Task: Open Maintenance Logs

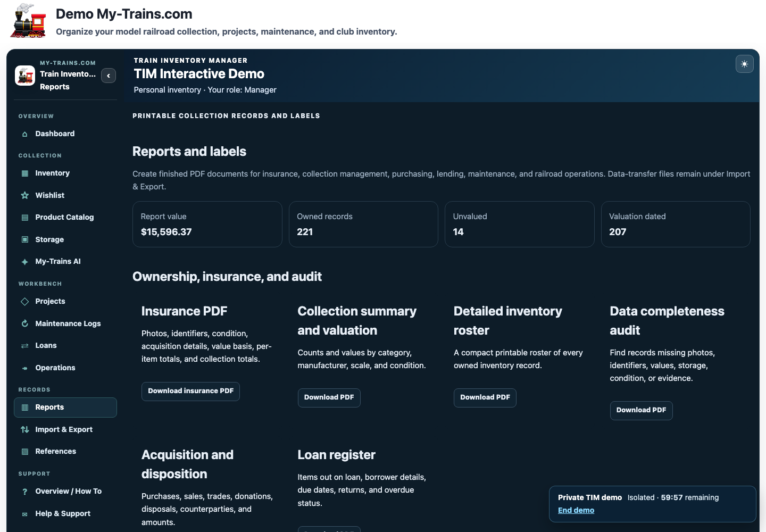Action: click(65, 323)
